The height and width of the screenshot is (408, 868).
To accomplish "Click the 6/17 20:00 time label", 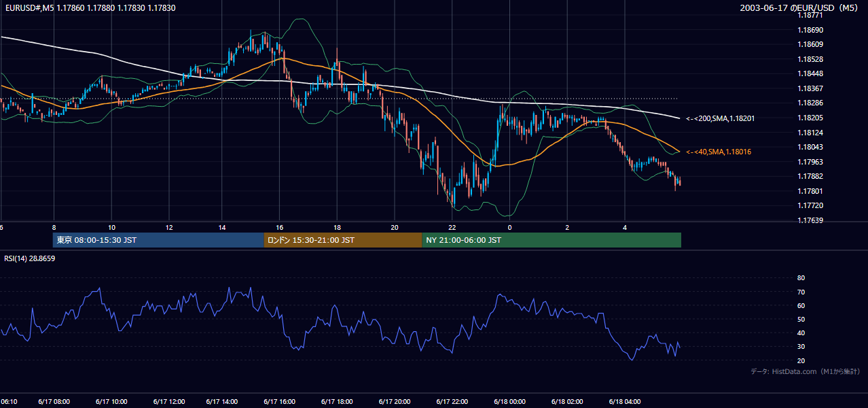I will 394,401.
